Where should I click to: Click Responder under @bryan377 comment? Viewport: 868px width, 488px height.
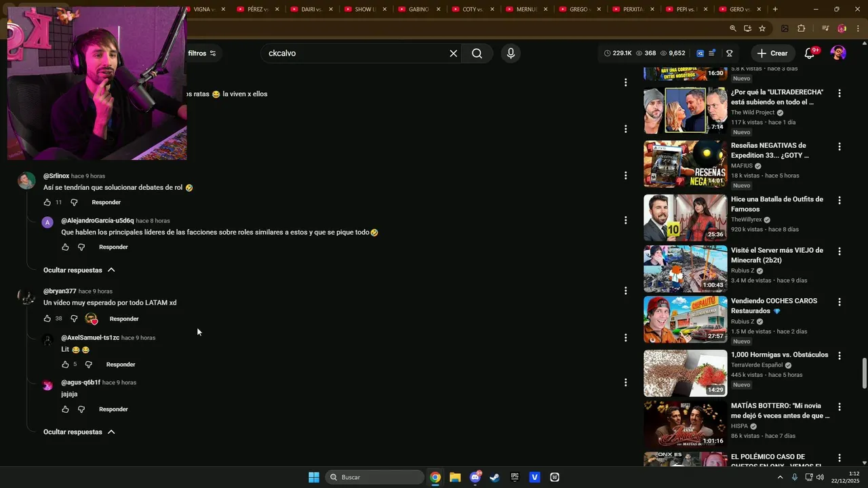[124, 319]
